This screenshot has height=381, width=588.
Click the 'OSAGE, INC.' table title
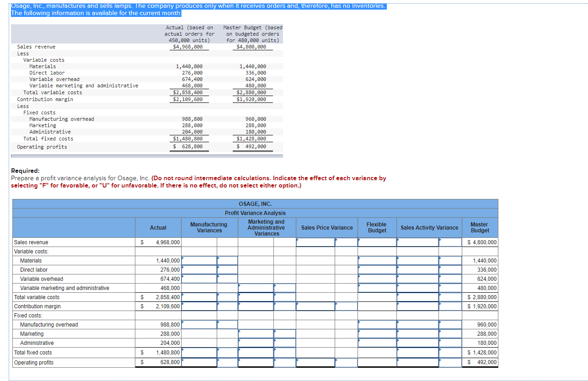[255, 204]
